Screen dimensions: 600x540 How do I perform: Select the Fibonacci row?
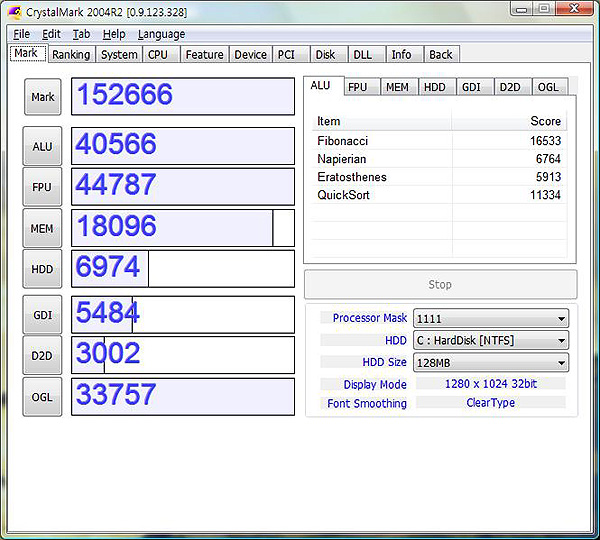439,141
